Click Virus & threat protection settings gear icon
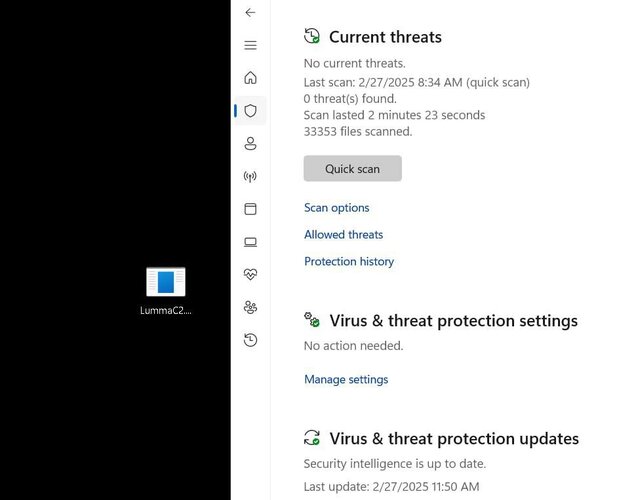Image resolution: width=619 pixels, height=500 pixels. [312, 320]
